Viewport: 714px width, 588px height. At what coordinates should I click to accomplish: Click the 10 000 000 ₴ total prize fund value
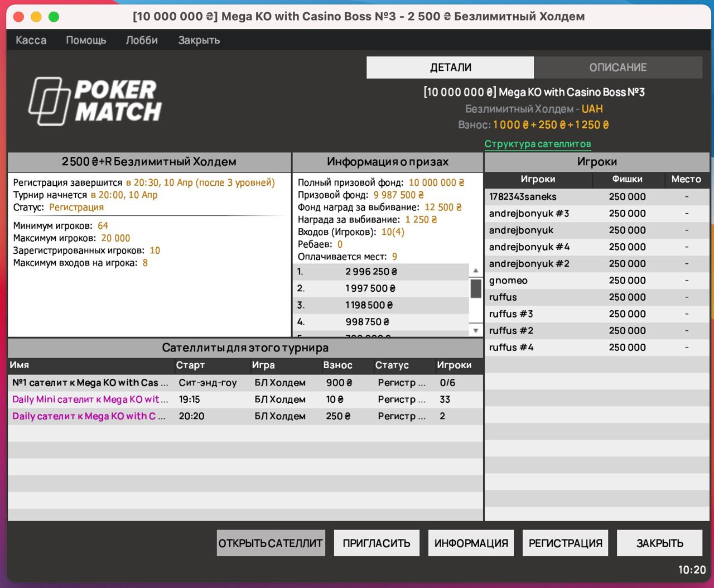(x=437, y=182)
